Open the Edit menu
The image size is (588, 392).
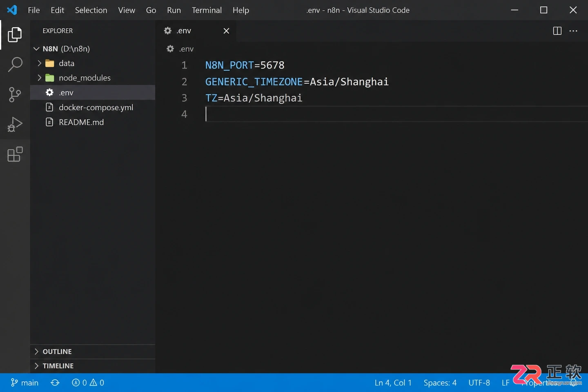pyautogui.click(x=57, y=10)
